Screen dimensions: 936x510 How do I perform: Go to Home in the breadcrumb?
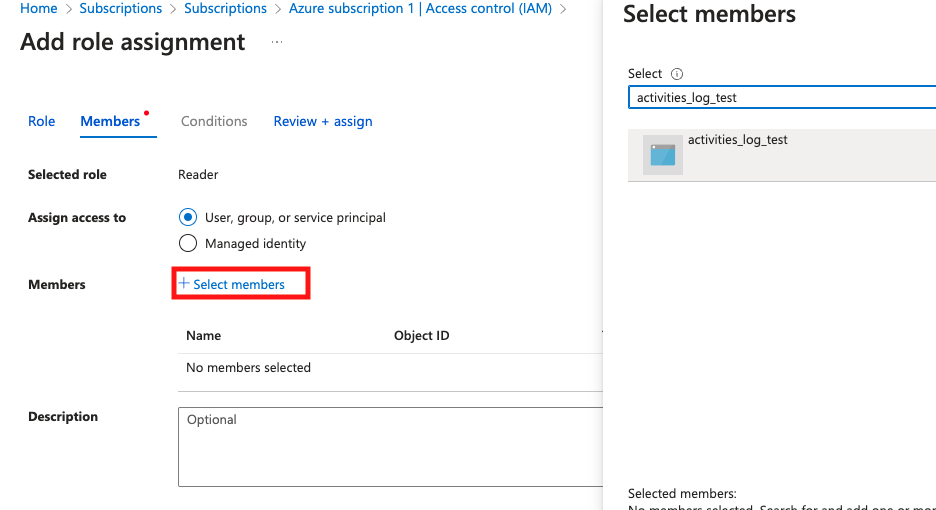pyautogui.click(x=39, y=8)
